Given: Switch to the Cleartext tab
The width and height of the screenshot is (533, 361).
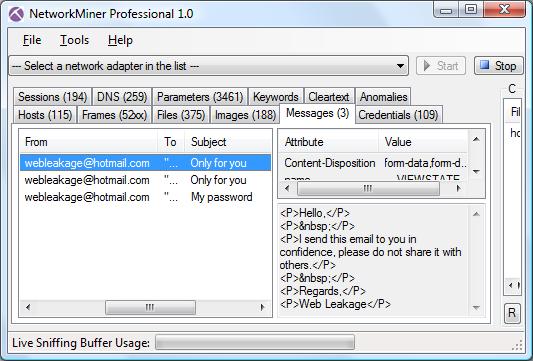Looking at the screenshot, I should pyautogui.click(x=329, y=97).
